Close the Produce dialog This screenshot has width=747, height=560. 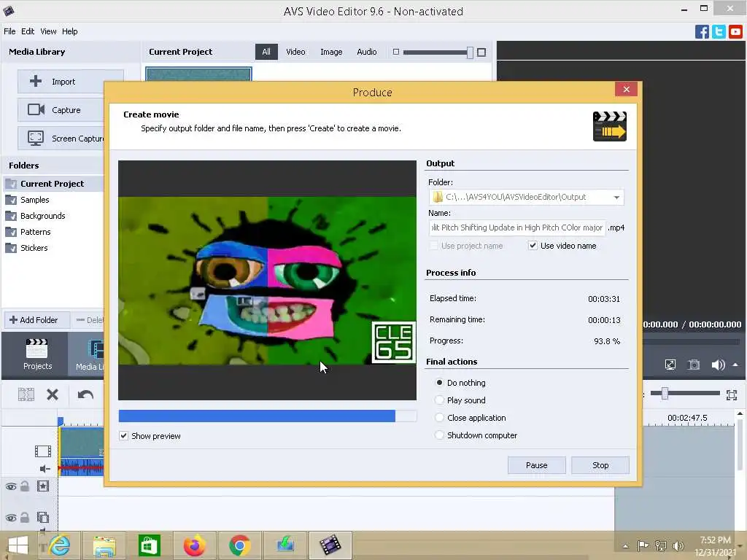626,89
